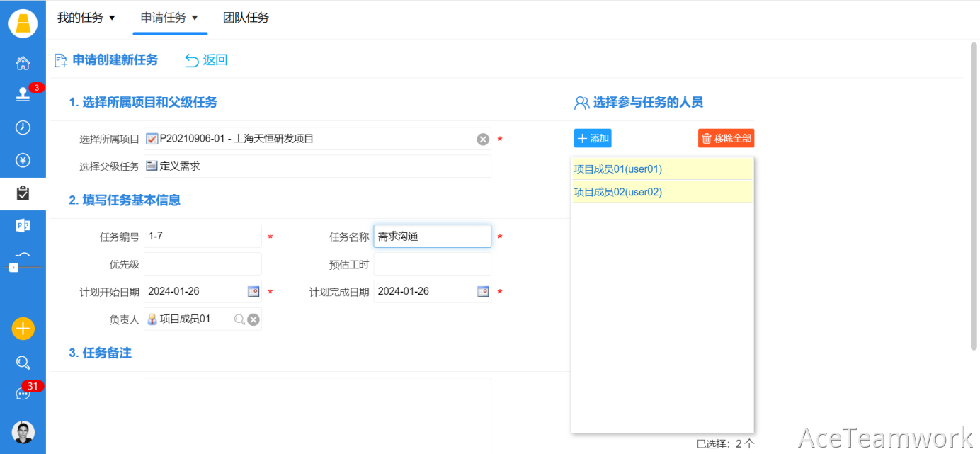Open chat messages icon with 31 badge
Viewport: 980px width, 454px height.
(23, 393)
